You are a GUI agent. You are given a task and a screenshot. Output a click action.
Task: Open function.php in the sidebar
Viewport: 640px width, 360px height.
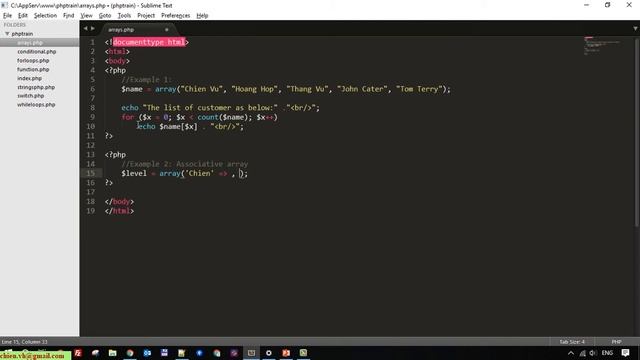[33, 69]
